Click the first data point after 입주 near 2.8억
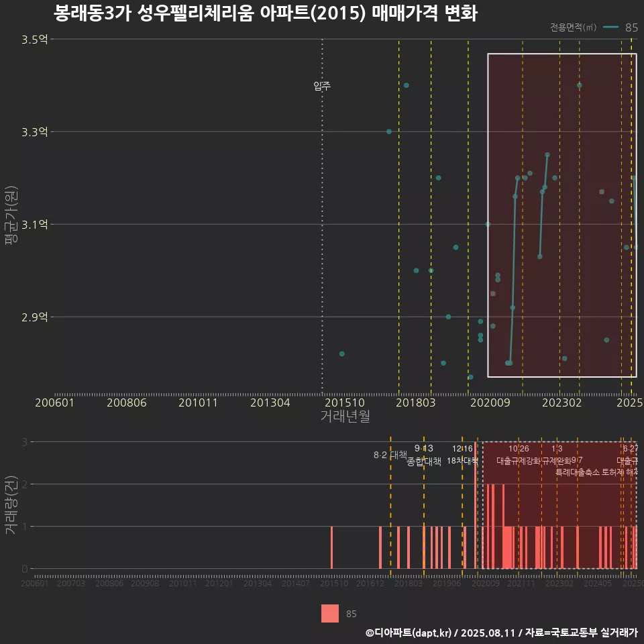Viewport: 644px width, 644px height. tap(341, 354)
